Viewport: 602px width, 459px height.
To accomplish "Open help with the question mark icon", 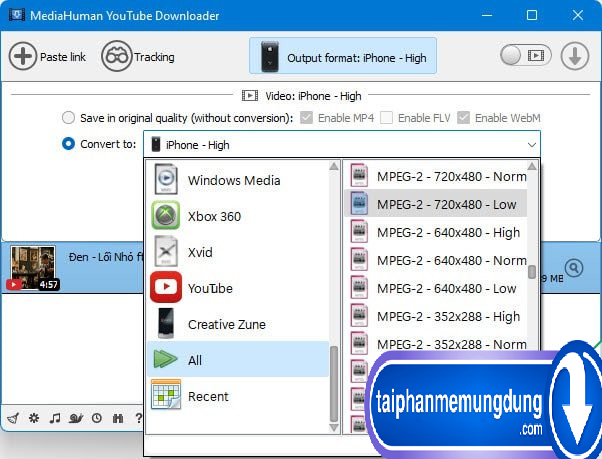I will (139, 418).
